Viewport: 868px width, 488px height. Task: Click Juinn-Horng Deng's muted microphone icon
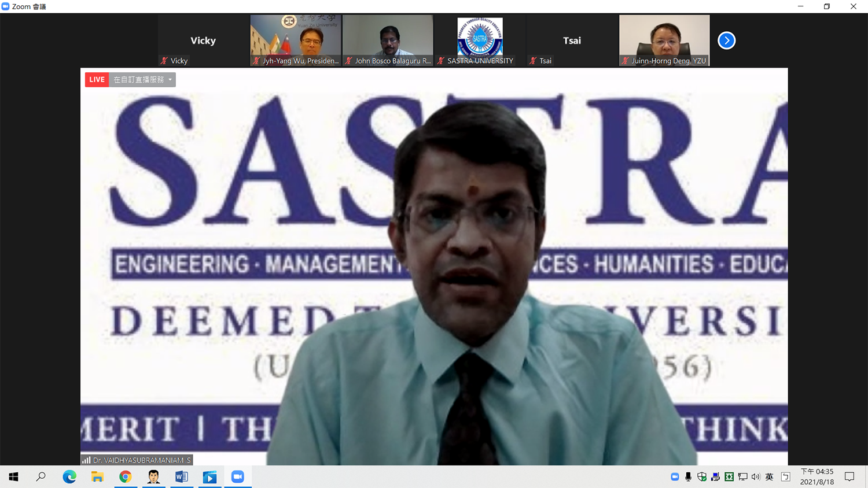[625, 61]
